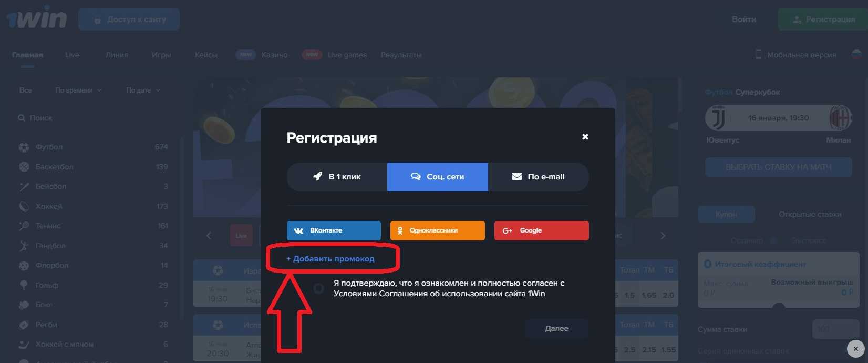Open the Поиск magnifier icon
This screenshot has width=868, height=363.
pyautogui.click(x=22, y=118)
